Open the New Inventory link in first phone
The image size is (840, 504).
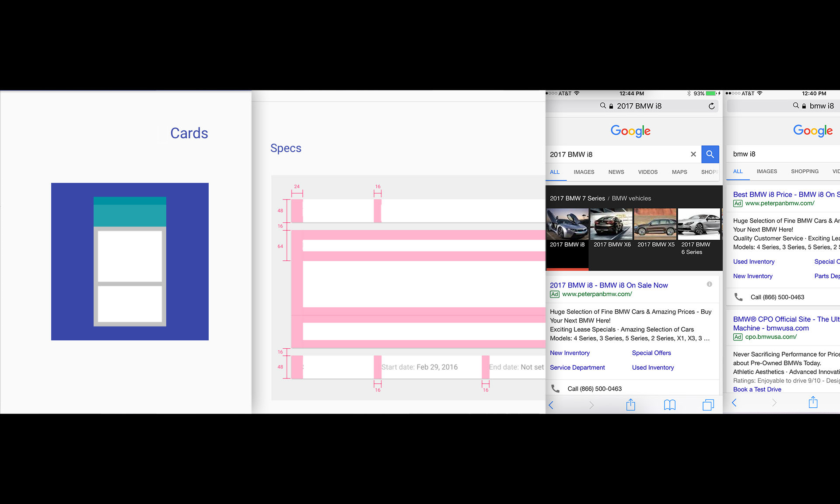(570, 353)
